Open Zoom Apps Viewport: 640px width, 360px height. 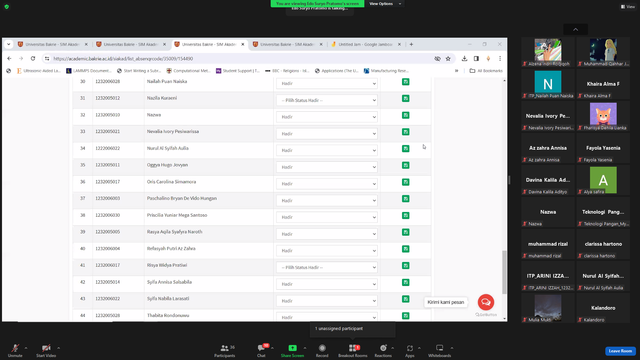pyautogui.click(x=410, y=350)
